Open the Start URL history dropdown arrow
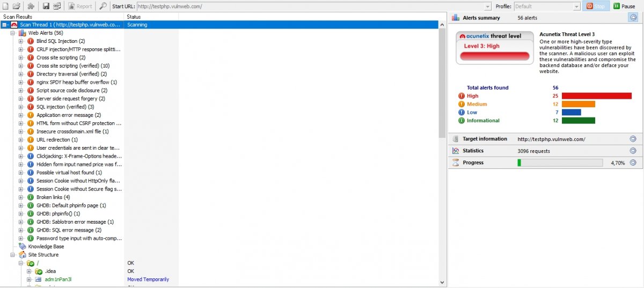 pos(488,6)
